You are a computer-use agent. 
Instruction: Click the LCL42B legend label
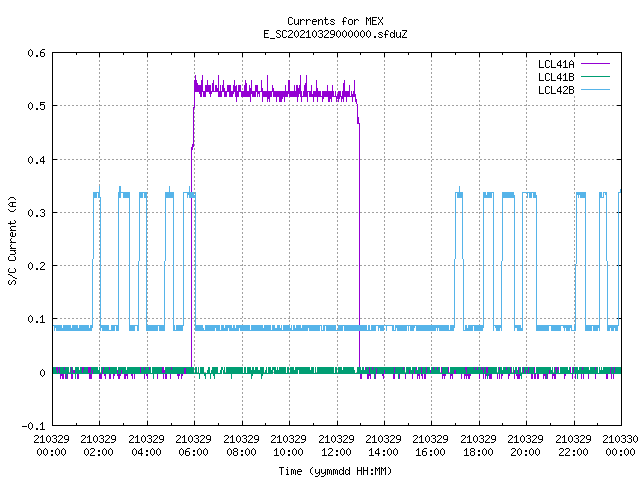556,90
